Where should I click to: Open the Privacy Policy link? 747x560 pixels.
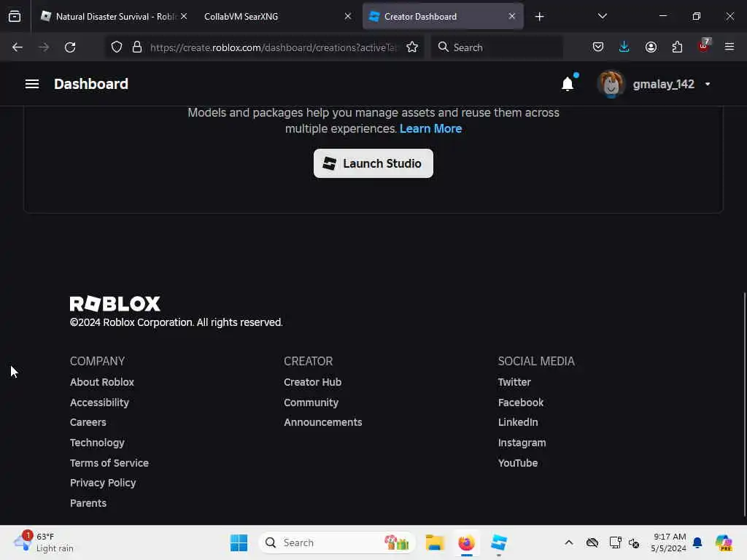click(103, 483)
